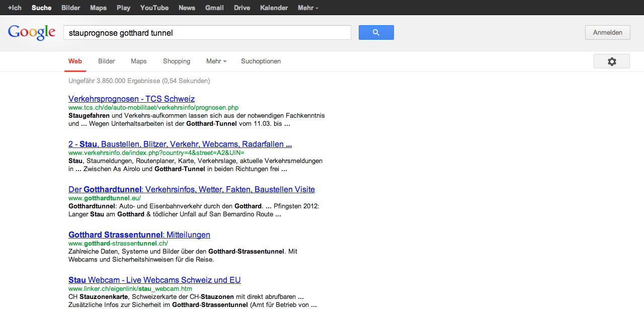Go to YouTube in top navigation bar
This screenshot has width=644, height=309.
point(154,8)
